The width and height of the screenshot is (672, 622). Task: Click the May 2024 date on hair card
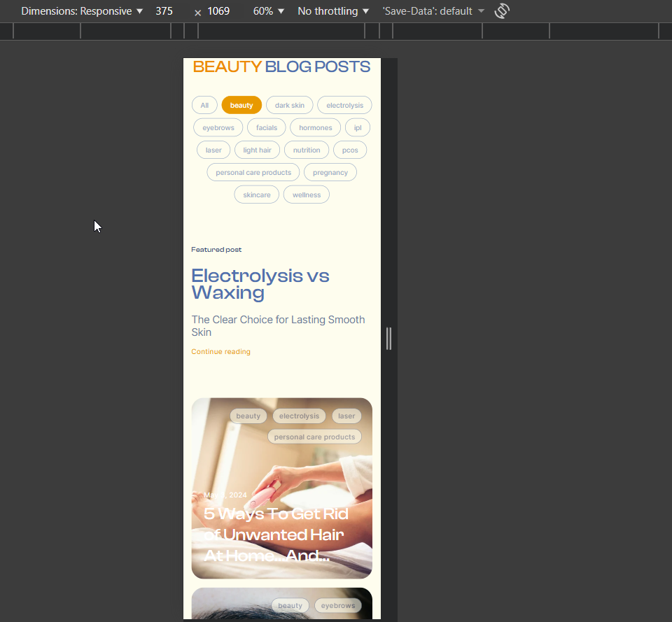225,495
